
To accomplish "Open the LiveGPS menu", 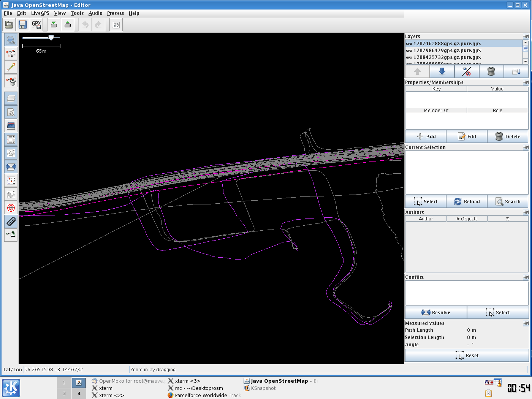I will pyautogui.click(x=40, y=13).
